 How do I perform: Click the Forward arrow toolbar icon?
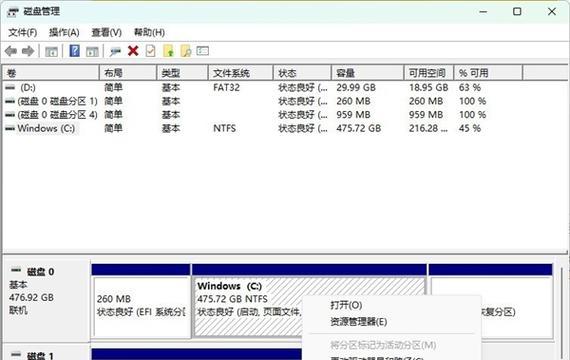[x=28, y=51]
